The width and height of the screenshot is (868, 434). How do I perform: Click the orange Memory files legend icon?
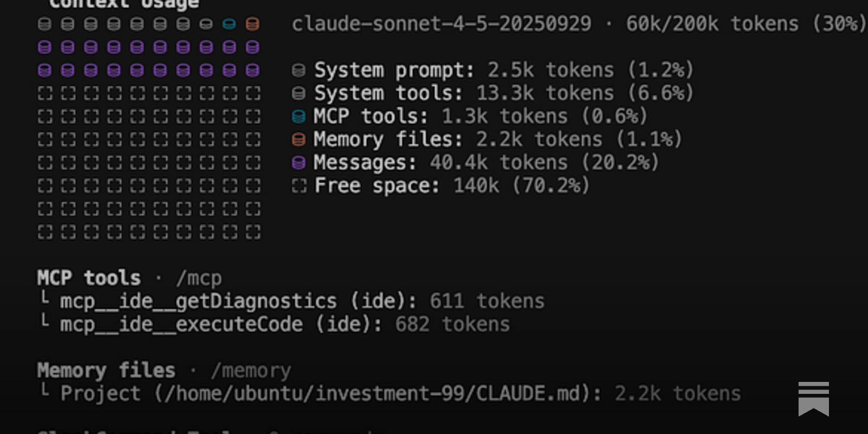click(x=298, y=140)
